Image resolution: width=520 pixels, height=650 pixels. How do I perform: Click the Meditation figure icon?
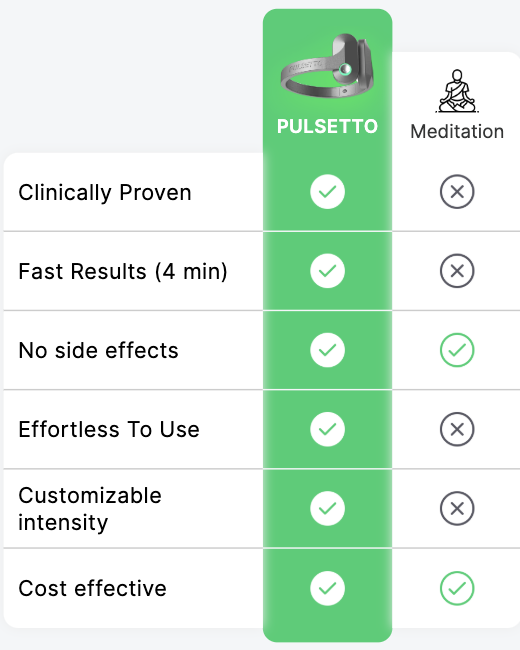click(x=457, y=91)
